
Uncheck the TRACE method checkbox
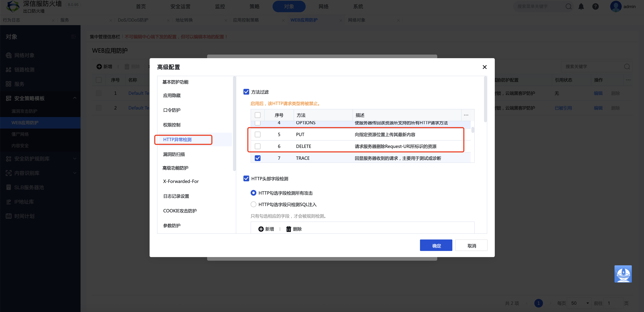point(257,158)
